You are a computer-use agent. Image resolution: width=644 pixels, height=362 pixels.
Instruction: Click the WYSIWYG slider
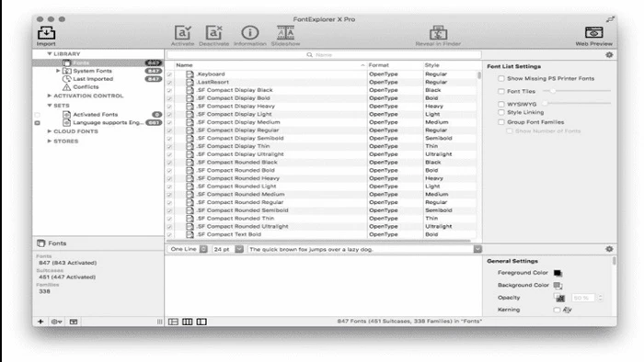(577, 103)
